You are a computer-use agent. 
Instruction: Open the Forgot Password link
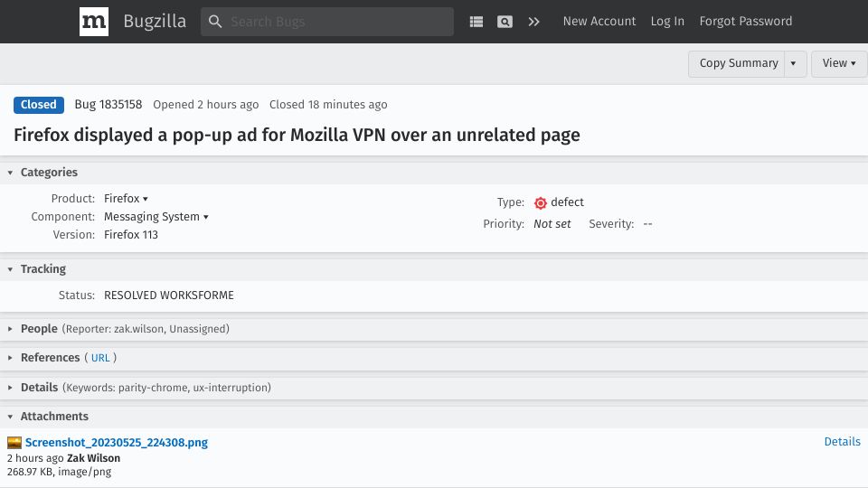(x=746, y=21)
